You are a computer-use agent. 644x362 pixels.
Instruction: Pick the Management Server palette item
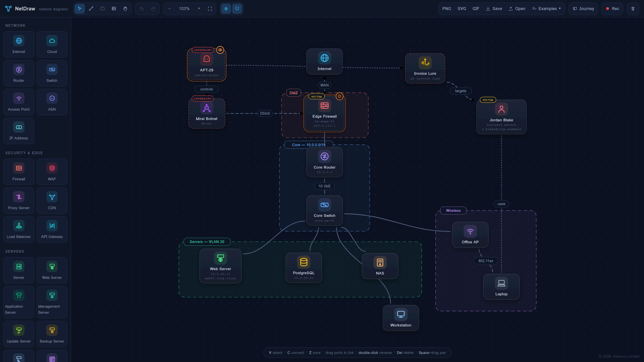(x=52, y=302)
